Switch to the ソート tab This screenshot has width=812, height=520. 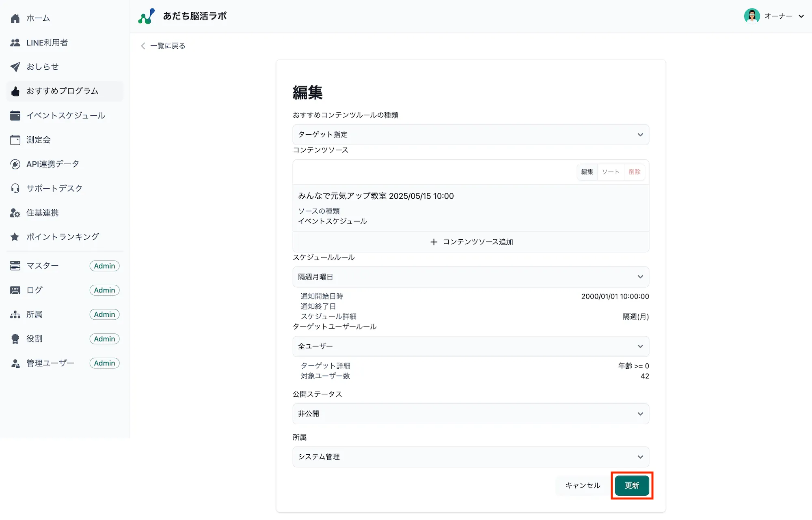[610, 172]
